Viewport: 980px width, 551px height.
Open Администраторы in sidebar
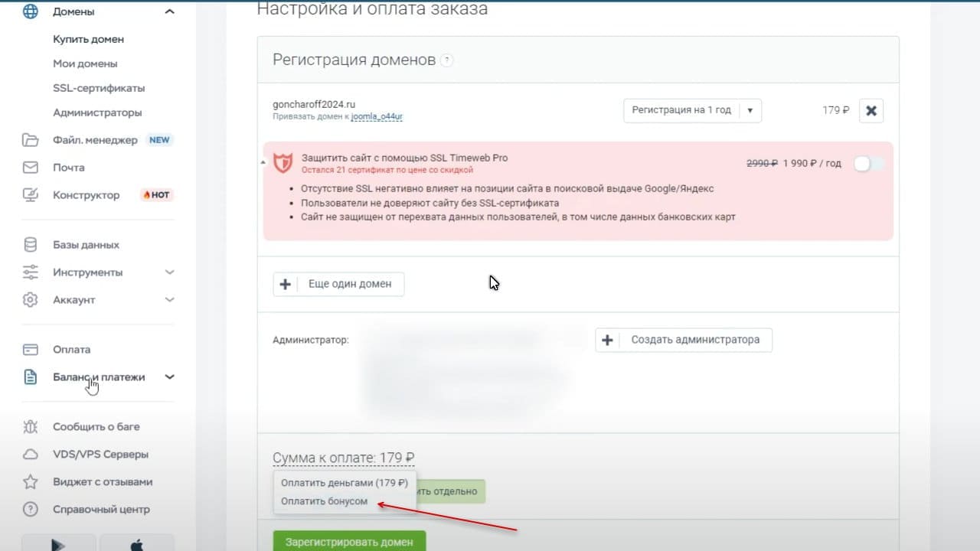click(x=97, y=112)
